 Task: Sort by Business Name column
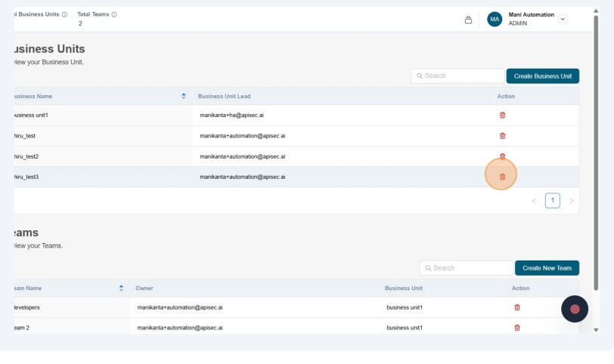click(x=183, y=96)
